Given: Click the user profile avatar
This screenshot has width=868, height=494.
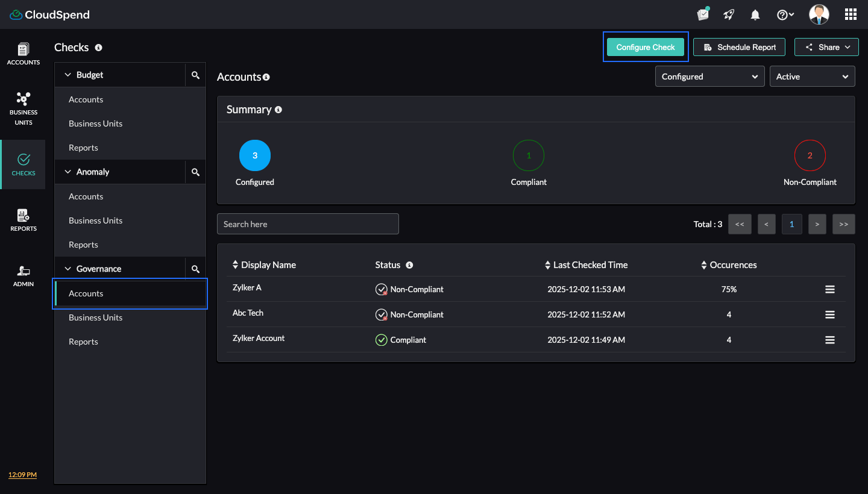Looking at the screenshot, I should click(x=819, y=14).
